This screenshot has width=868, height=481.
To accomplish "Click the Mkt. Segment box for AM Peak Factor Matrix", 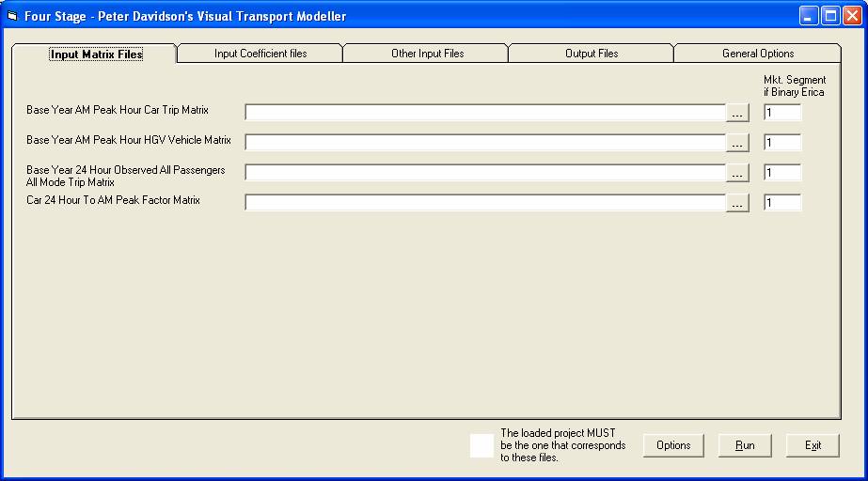I will click(782, 202).
